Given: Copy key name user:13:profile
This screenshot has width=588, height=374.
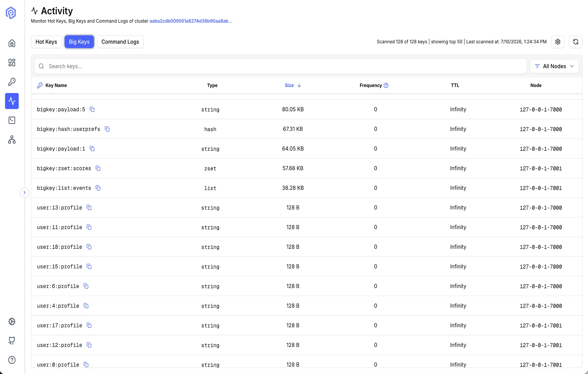Looking at the screenshot, I should [89, 208].
